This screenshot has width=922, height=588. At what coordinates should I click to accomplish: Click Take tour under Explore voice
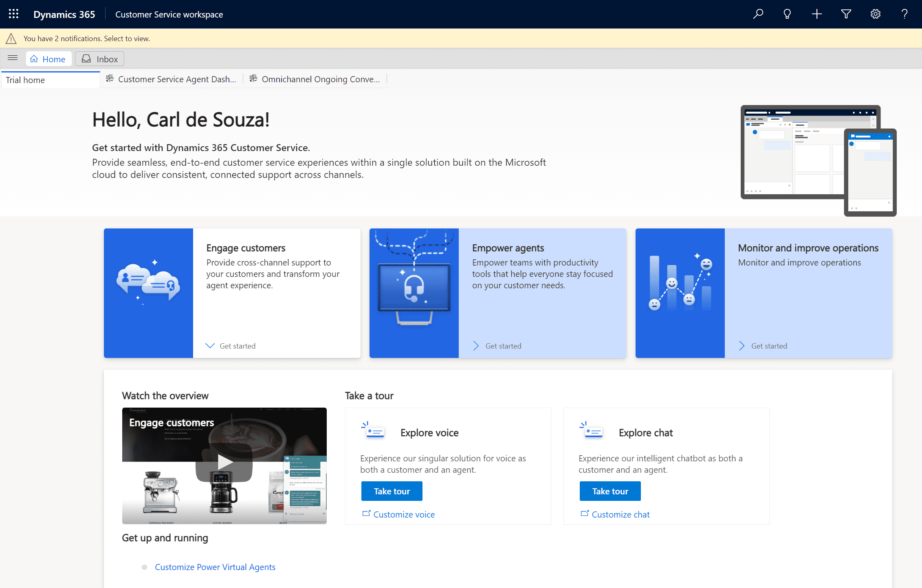[x=392, y=491]
